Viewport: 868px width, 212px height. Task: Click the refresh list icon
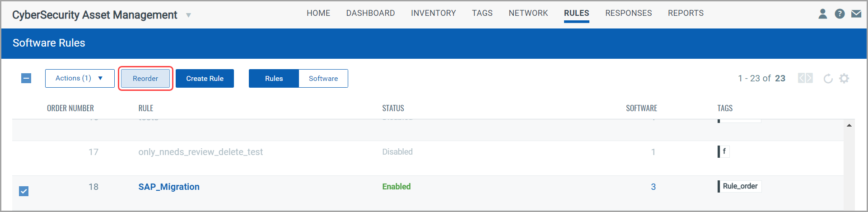tap(828, 79)
